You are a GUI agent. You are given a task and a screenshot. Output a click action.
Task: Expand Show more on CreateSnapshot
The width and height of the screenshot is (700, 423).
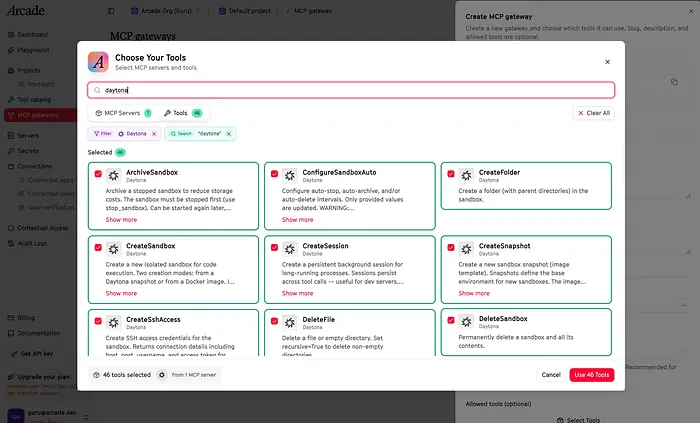[x=474, y=293]
